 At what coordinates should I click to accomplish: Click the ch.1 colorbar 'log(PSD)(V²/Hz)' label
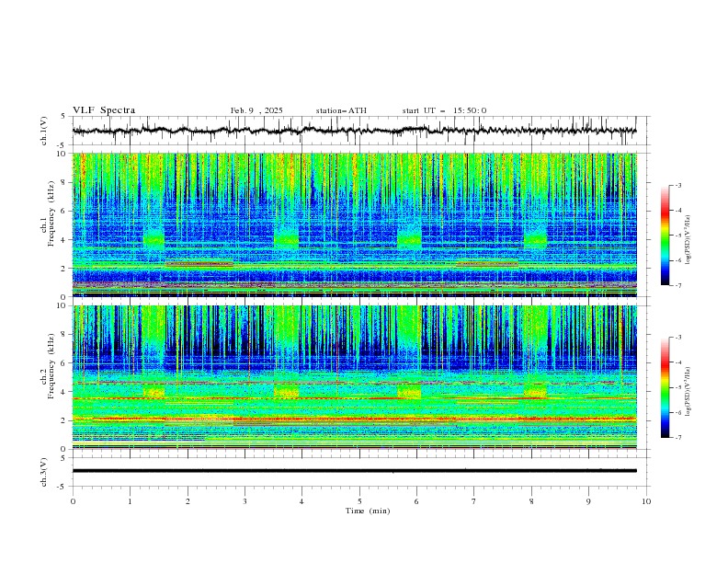coord(688,240)
